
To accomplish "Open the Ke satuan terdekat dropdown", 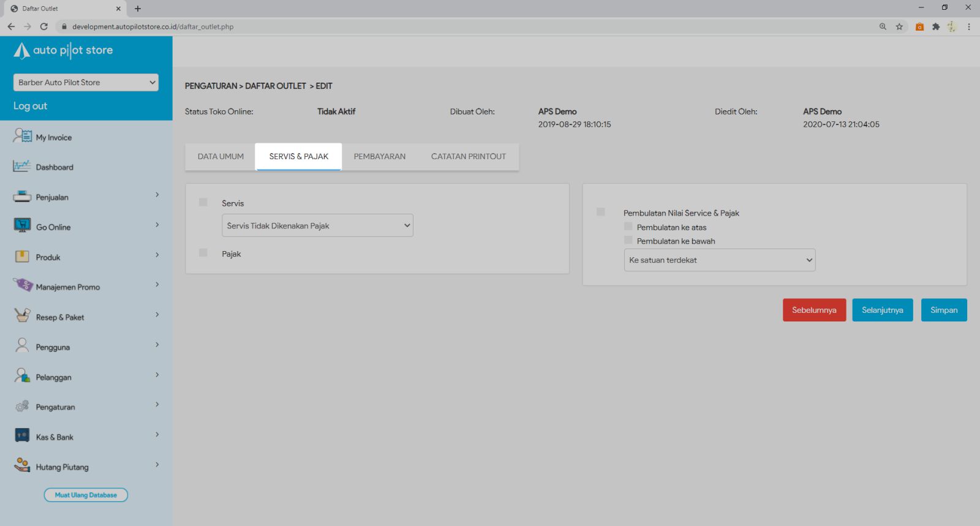I will click(720, 260).
